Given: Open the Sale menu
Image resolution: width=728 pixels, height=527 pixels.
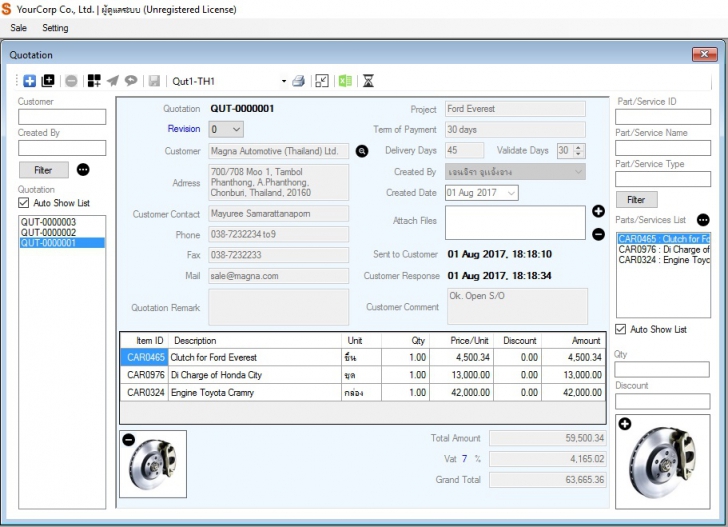Looking at the screenshot, I should (x=18, y=28).
